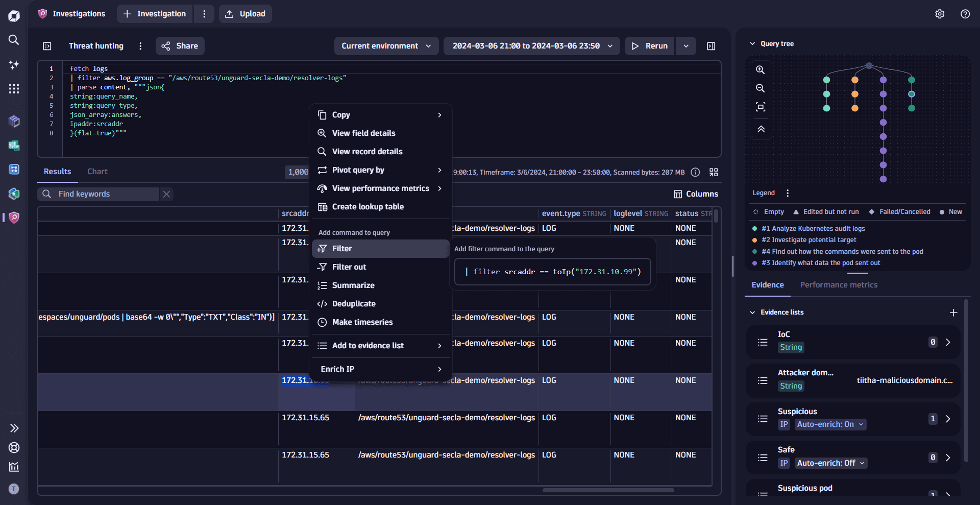
Task: Toggle the right side panel icon
Action: pos(711,46)
